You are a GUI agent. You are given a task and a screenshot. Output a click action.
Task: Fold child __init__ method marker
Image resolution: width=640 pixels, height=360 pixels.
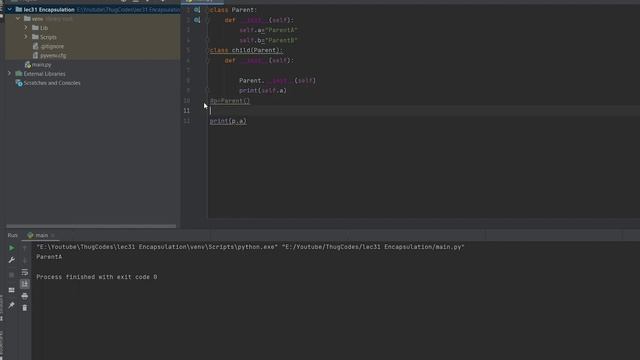click(207, 60)
